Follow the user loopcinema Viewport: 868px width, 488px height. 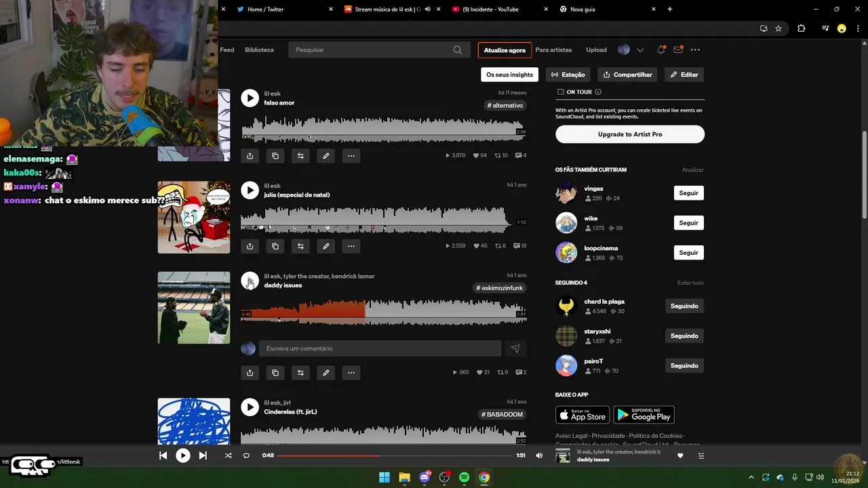[688, 253]
